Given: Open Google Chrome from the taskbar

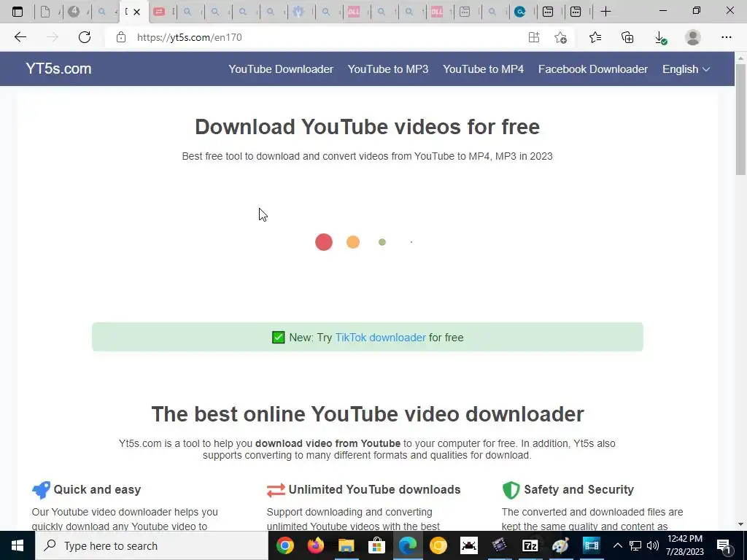Looking at the screenshot, I should click(285, 545).
